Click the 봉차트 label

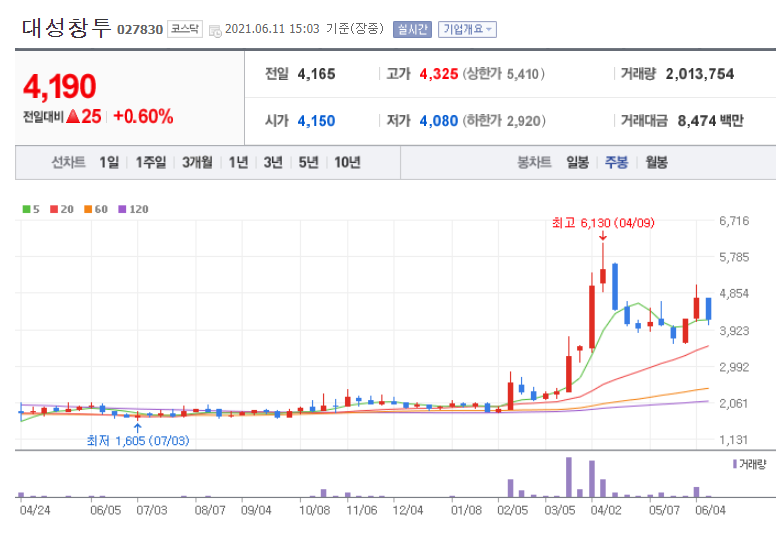(x=534, y=162)
